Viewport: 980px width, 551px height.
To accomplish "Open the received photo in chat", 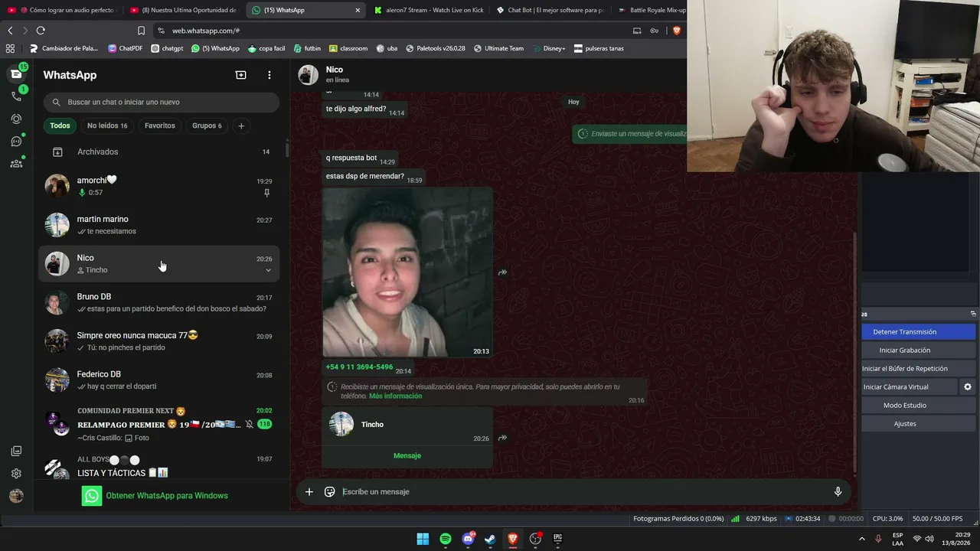I will pos(407,272).
